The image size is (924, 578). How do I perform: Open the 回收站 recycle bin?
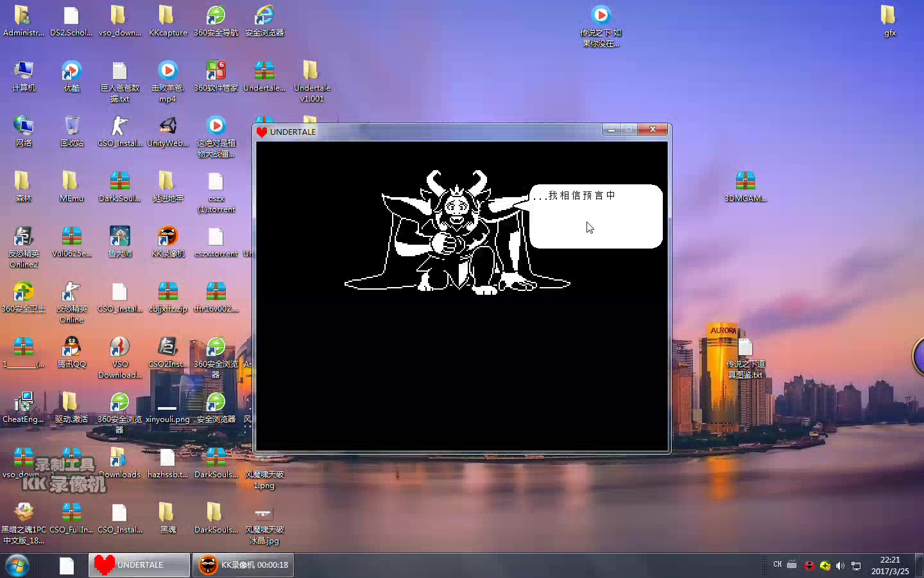coord(71,131)
